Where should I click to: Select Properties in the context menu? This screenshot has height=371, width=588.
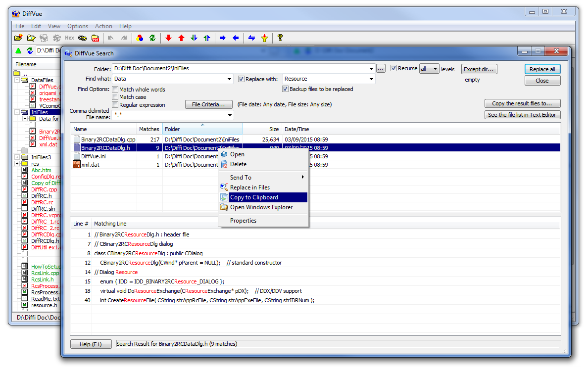(263, 221)
